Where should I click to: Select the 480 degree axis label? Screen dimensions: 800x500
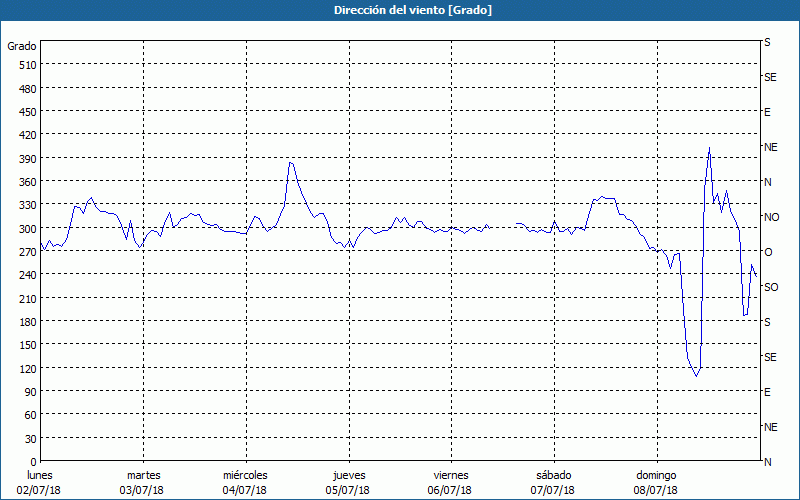click(x=28, y=89)
